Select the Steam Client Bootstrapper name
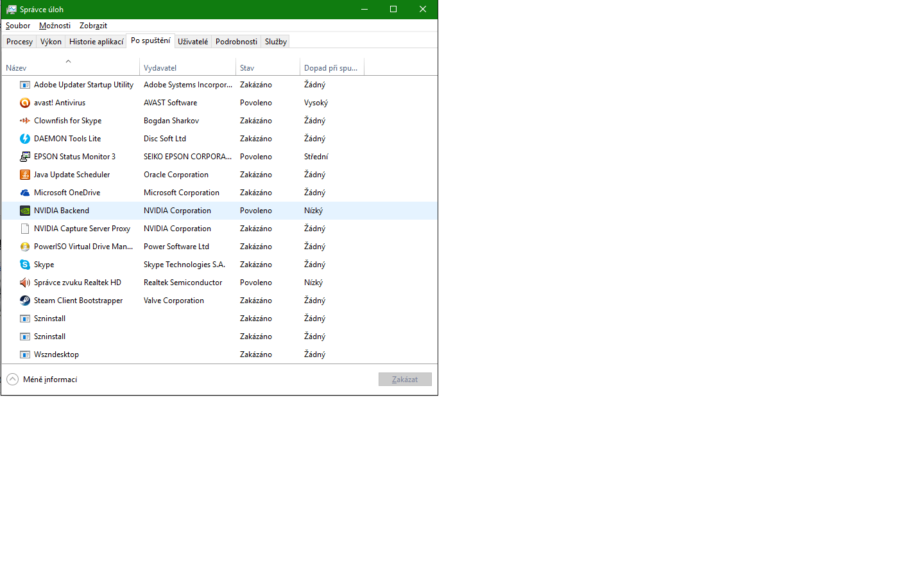The height and width of the screenshot is (578, 924). pyautogui.click(x=78, y=301)
